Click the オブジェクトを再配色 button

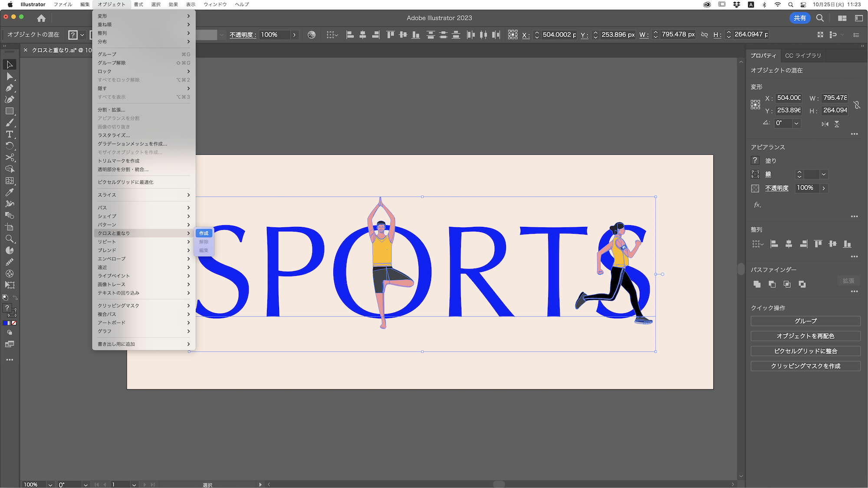pyautogui.click(x=806, y=336)
